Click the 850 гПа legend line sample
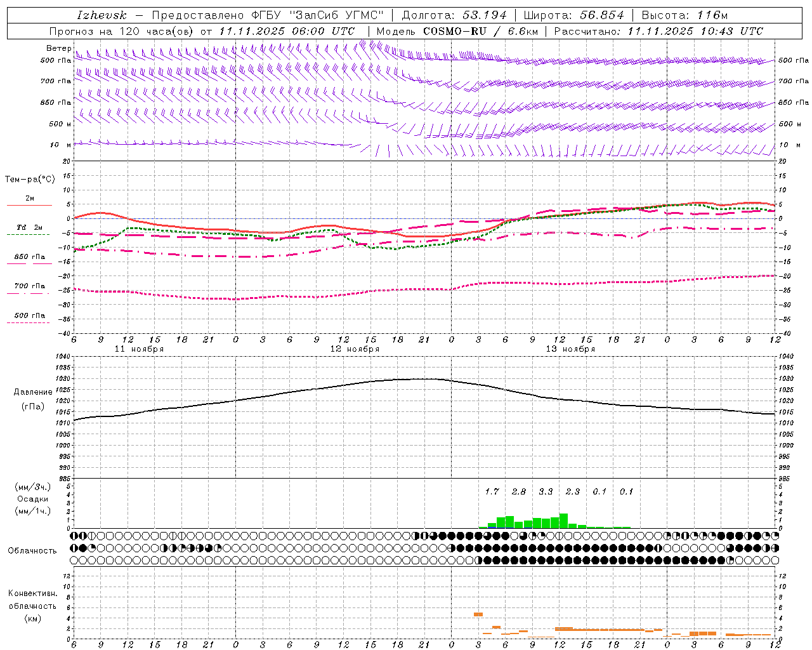This screenshot has height=650, width=812. tap(29, 264)
